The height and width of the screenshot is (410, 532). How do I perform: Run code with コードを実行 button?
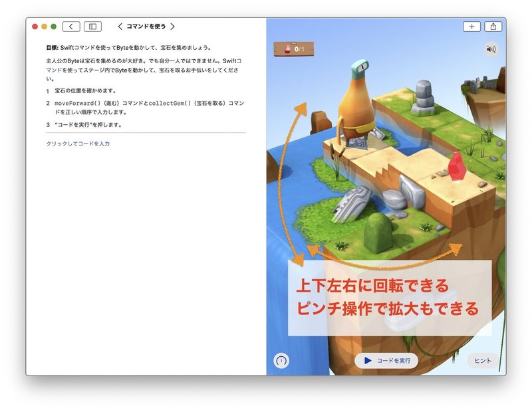coord(386,360)
